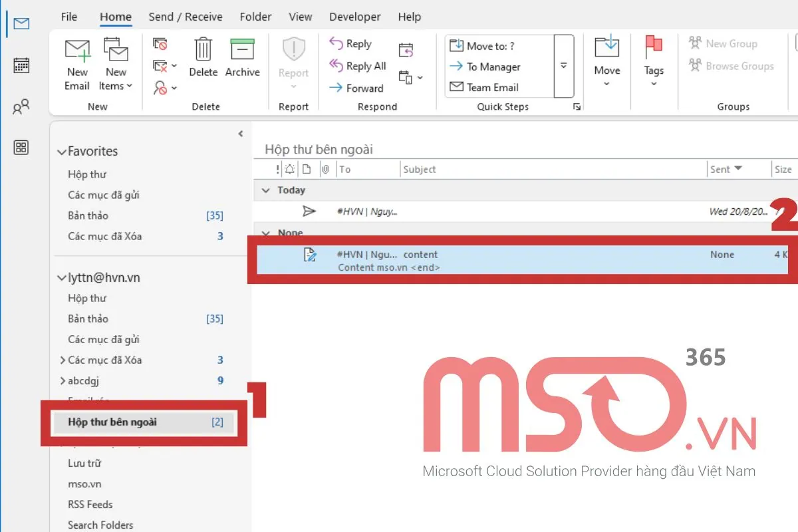Viewport: 798px width, 532px height.
Task: Open People view from the left rail
Action: [21, 106]
